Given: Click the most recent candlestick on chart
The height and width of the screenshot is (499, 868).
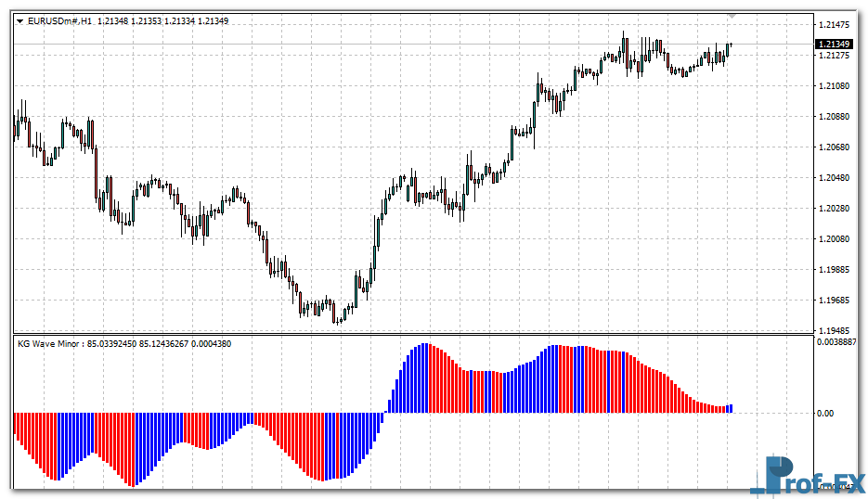Looking at the screenshot, I should click(731, 45).
